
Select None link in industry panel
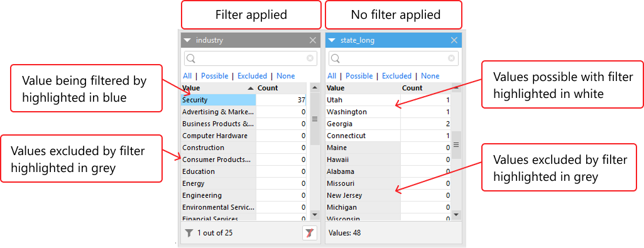click(285, 76)
